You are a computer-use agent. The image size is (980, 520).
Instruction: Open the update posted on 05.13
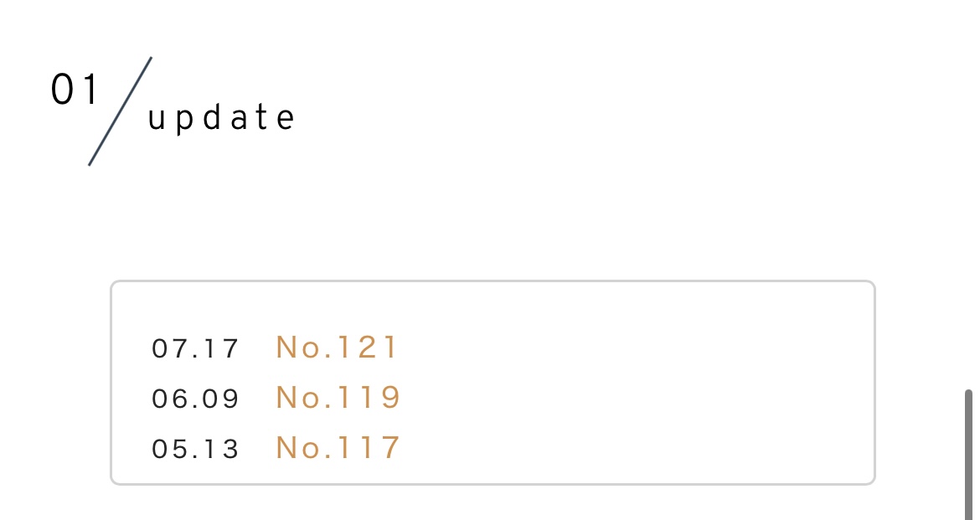point(338,448)
